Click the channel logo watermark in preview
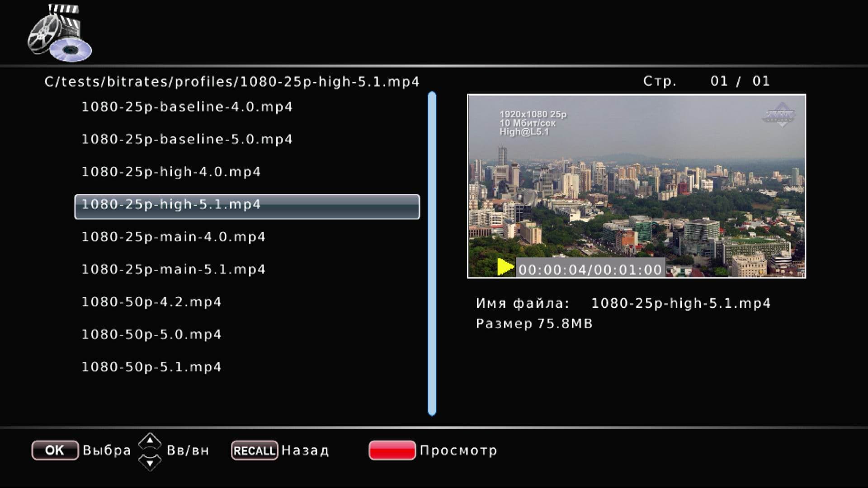The image size is (868, 488). pos(778,115)
